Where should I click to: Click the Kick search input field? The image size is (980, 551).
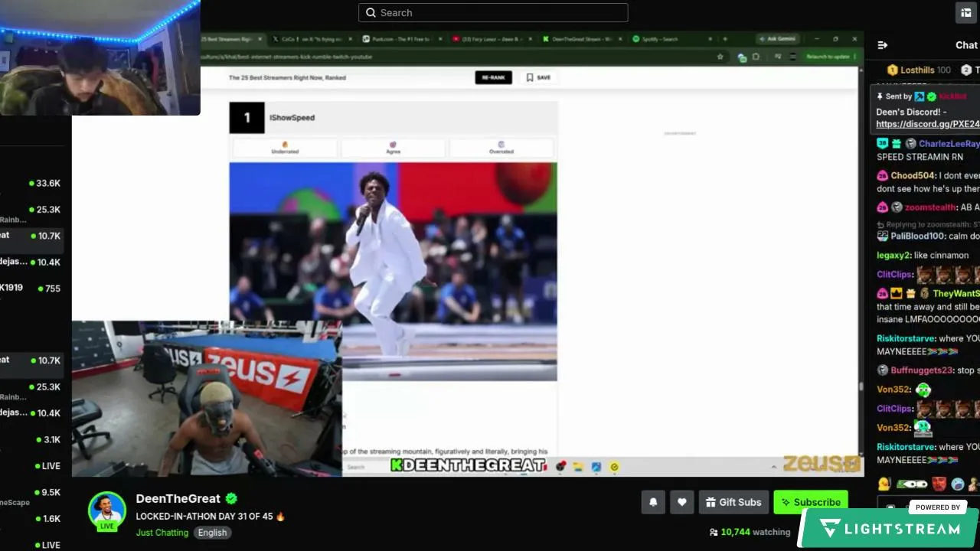493,12
